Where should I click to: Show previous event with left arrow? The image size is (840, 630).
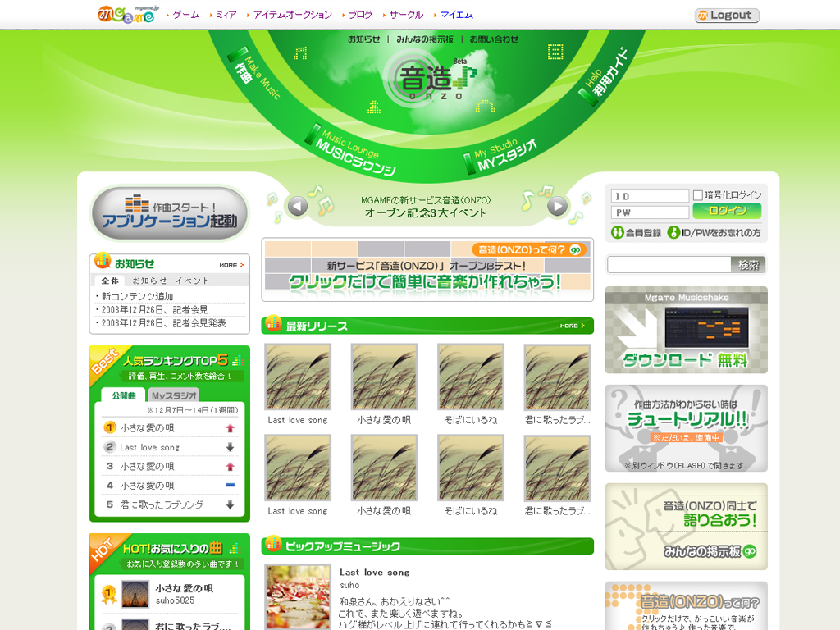click(297, 206)
